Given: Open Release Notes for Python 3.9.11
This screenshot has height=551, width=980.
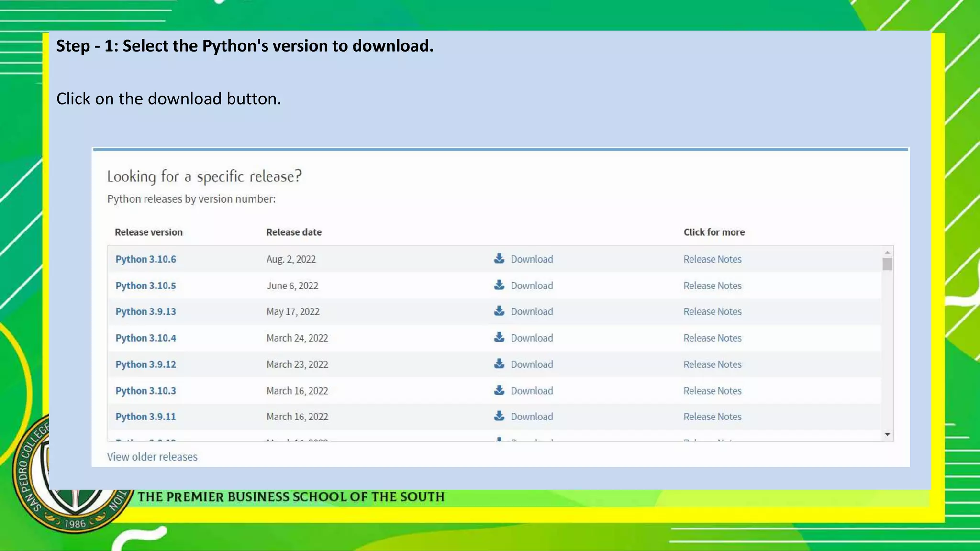Looking at the screenshot, I should (712, 417).
